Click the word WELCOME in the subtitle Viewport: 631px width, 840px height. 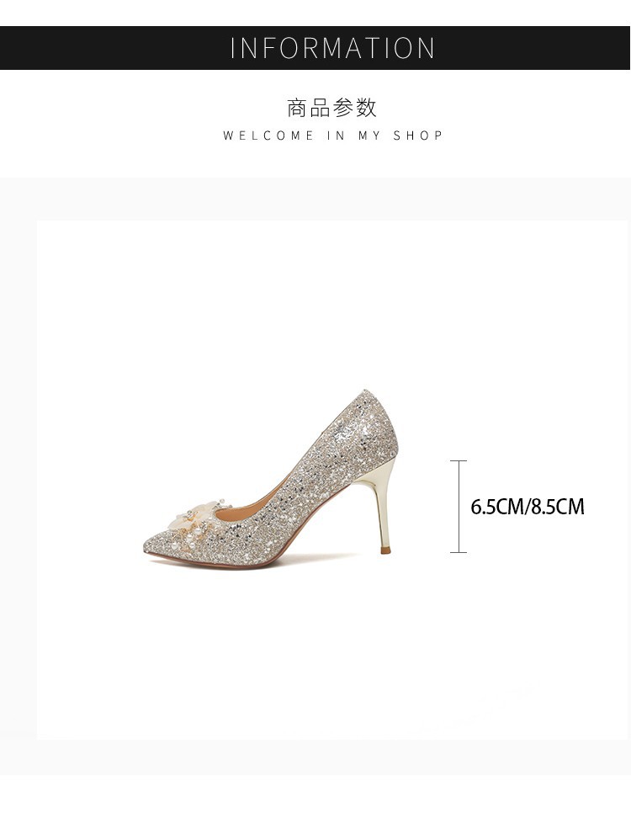pyautogui.click(x=268, y=136)
